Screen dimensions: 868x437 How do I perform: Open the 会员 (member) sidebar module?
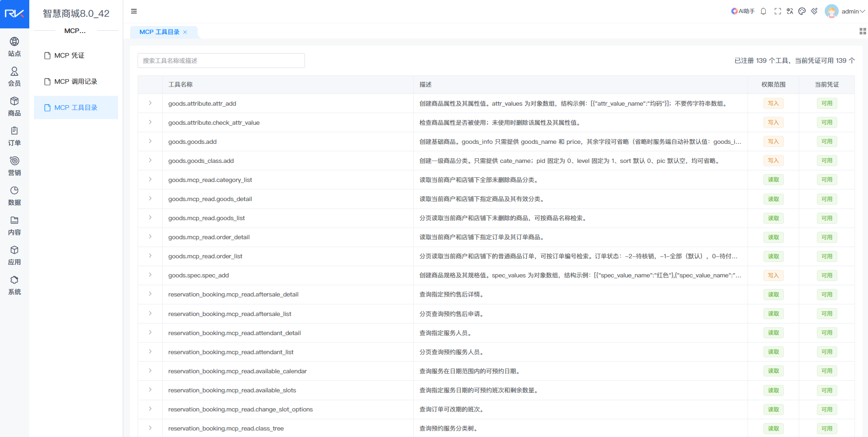click(14, 77)
